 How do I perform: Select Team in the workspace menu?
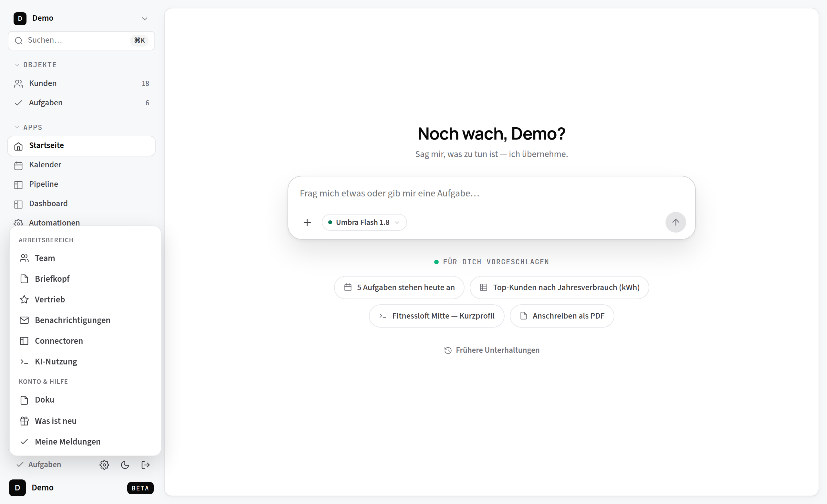pyautogui.click(x=85, y=258)
